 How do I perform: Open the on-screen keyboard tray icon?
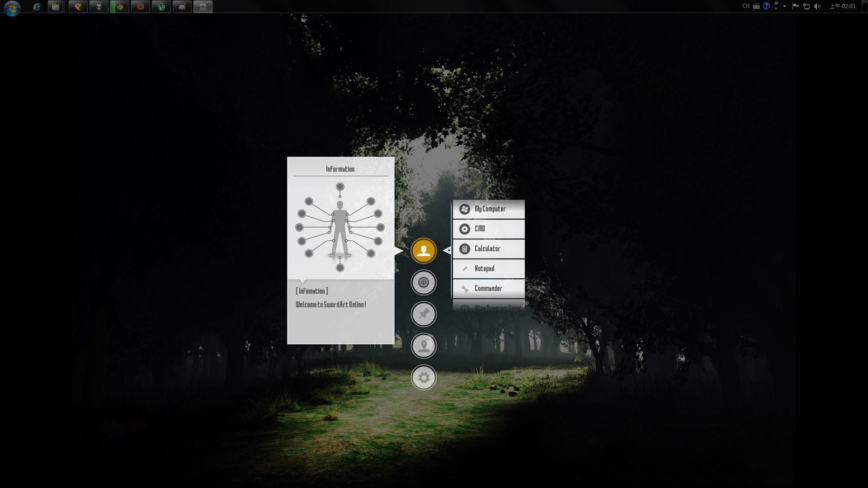tap(756, 6)
